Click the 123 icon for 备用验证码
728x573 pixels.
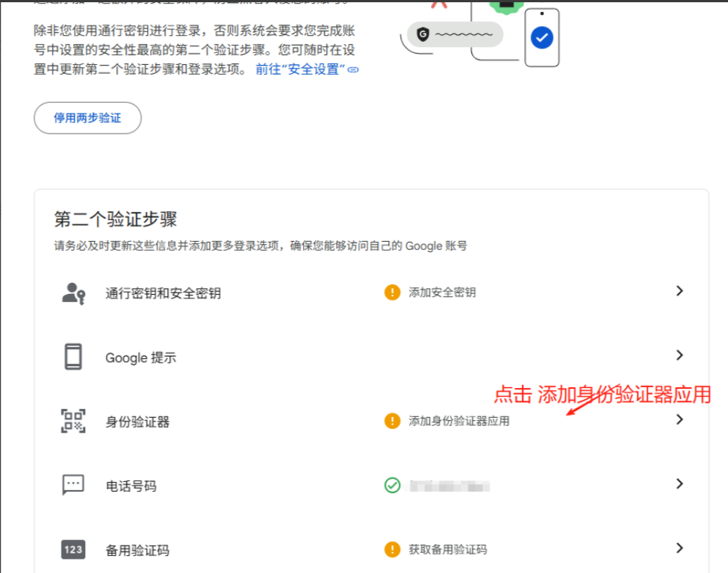pyautogui.click(x=73, y=550)
